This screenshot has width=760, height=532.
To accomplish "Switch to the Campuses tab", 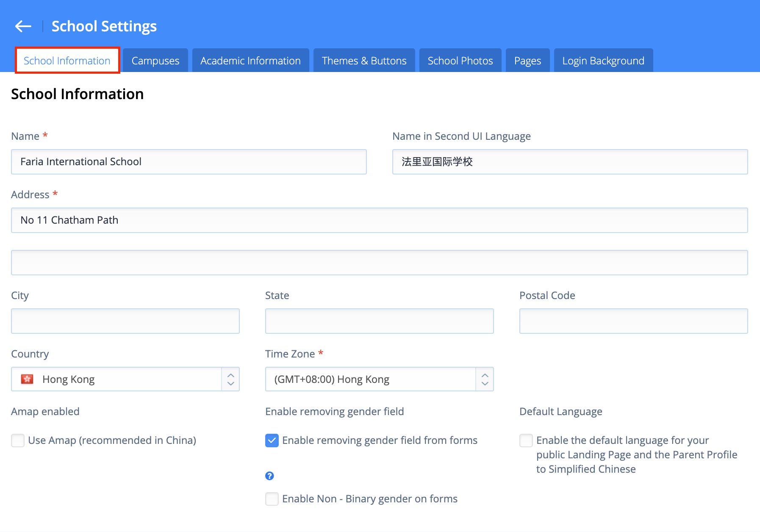I will [x=155, y=61].
